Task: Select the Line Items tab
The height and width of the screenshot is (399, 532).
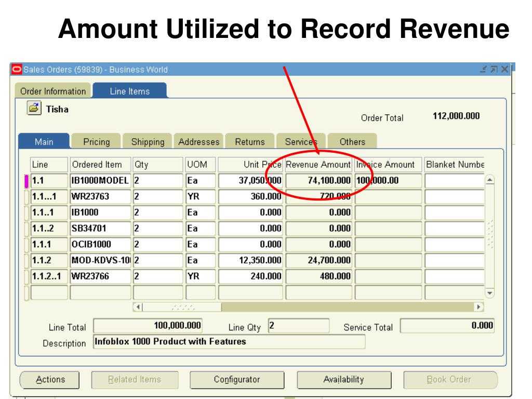Action: [x=129, y=91]
